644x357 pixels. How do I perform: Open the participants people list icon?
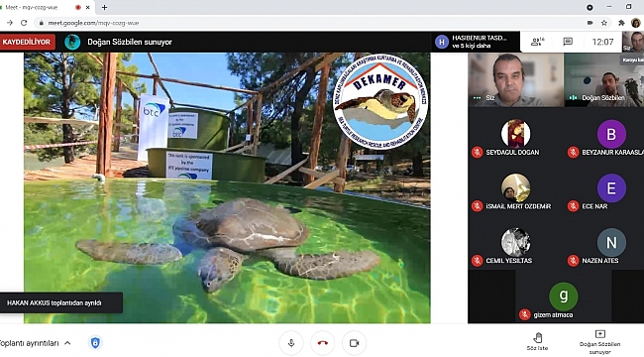tap(537, 42)
